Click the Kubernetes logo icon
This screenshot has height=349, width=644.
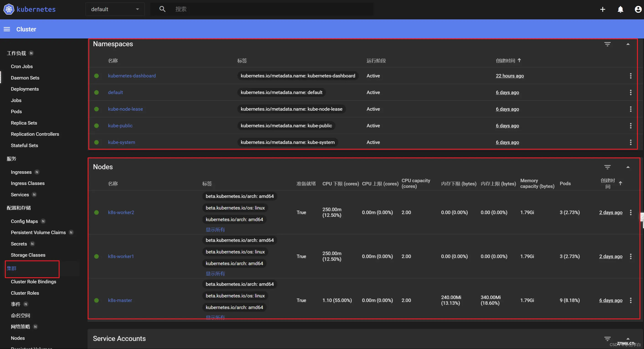[x=9, y=9]
